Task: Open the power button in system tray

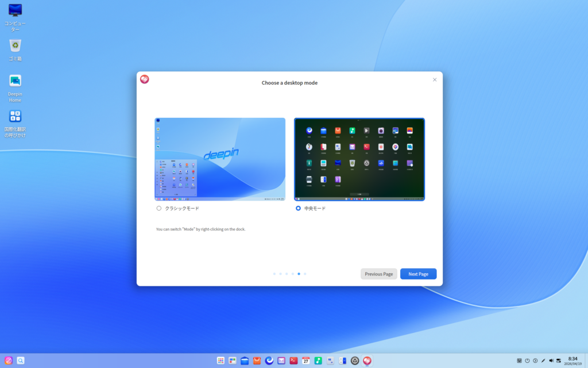Action: [527, 361]
